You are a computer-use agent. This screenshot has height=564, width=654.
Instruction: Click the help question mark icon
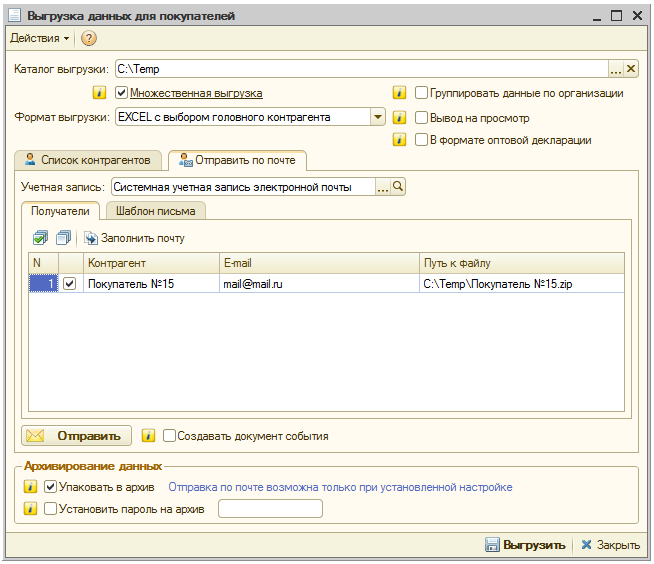pos(88,38)
